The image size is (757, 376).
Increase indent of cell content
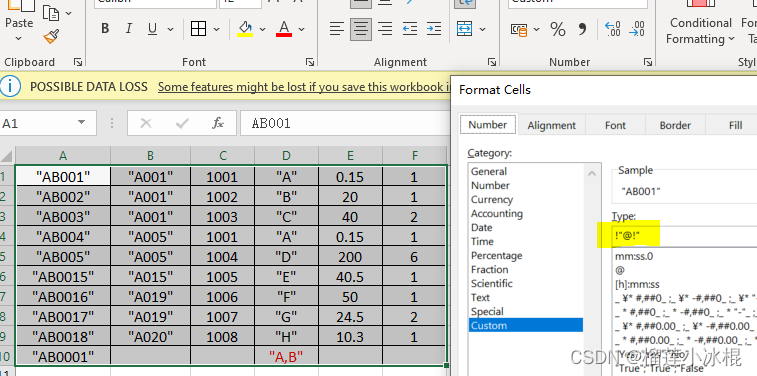[435, 29]
